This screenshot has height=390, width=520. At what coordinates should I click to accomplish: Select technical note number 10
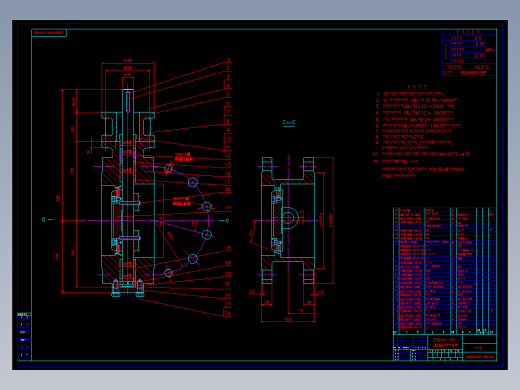(421, 154)
